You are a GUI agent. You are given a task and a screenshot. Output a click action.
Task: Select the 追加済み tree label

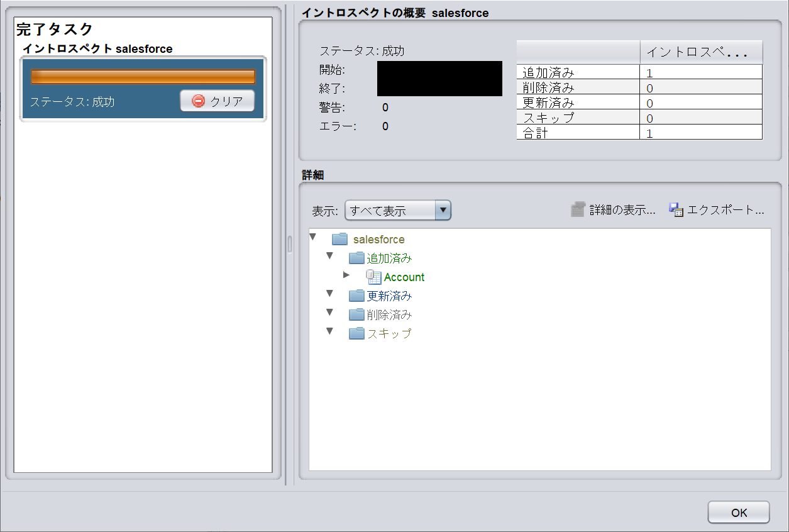point(389,258)
